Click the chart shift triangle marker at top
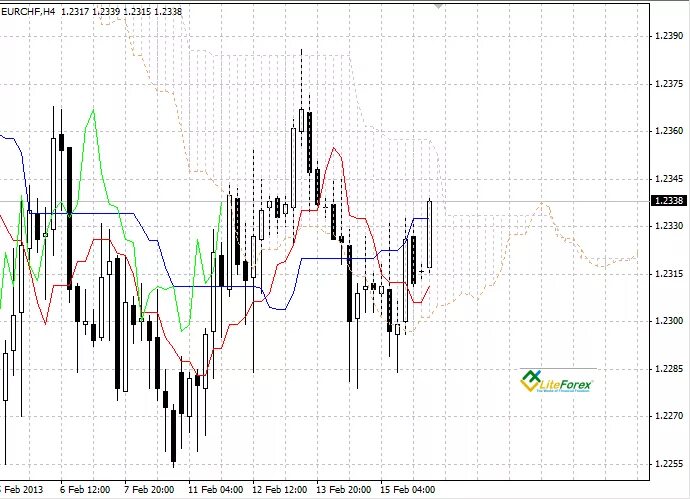Image resolution: width=690 pixels, height=499 pixels. (438, 6)
